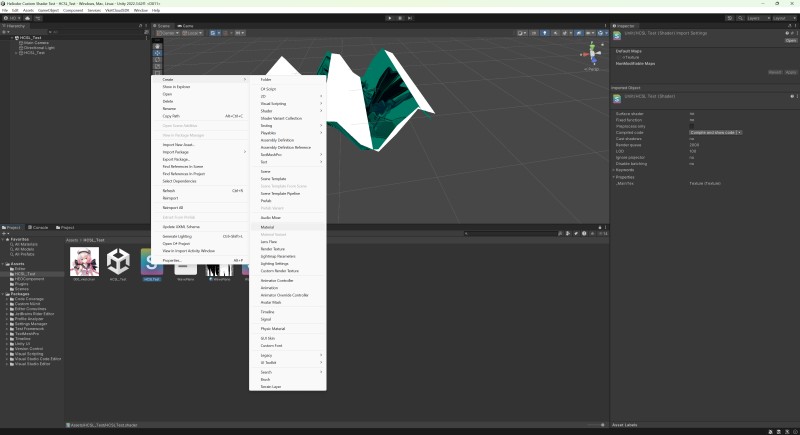Select the Rotate tool in Scene toolbar
800x435 pixels.
[157, 60]
